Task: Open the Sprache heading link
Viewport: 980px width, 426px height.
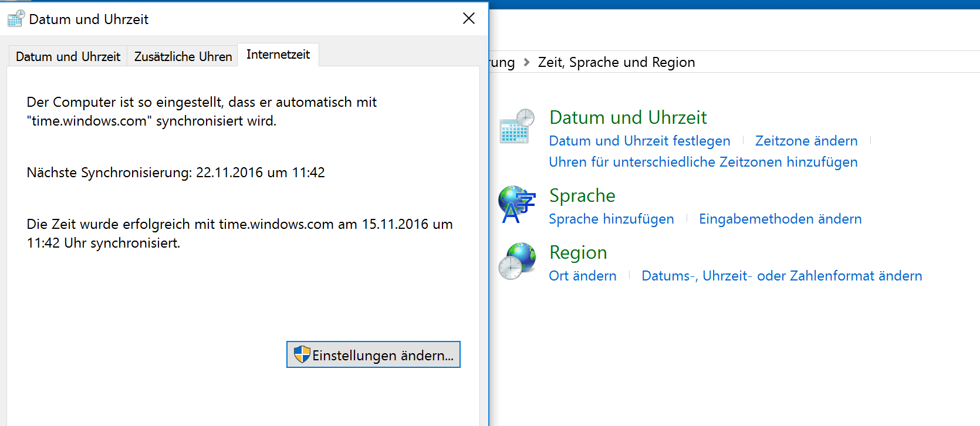Action: tap(582, 195)
